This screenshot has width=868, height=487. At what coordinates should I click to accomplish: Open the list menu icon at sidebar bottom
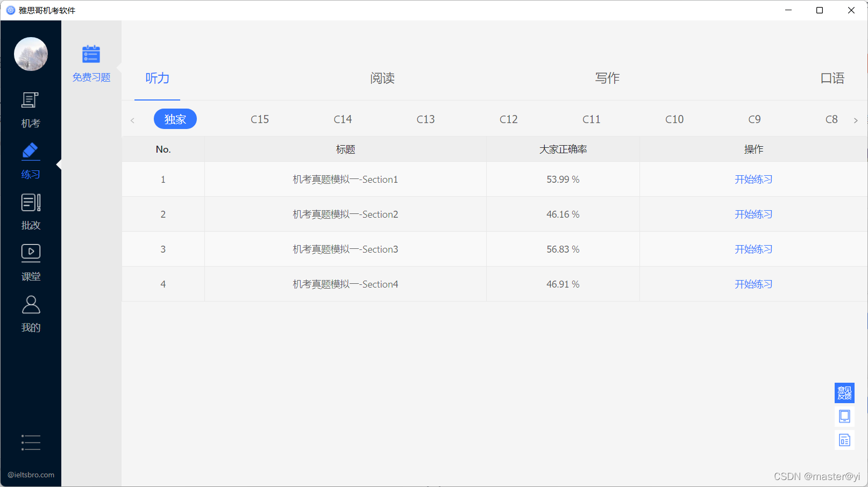31,442
